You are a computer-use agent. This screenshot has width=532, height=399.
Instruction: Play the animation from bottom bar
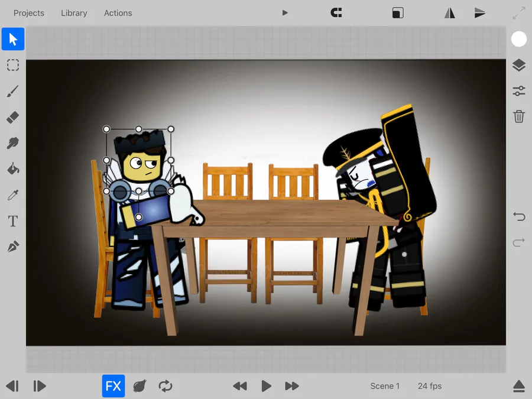[x=267, y=386]
